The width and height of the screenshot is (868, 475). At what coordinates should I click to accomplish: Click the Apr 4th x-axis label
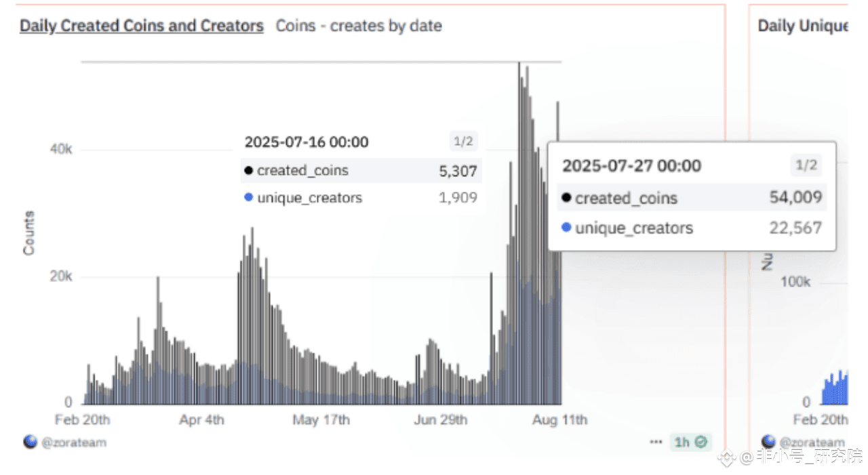(201, 419)
